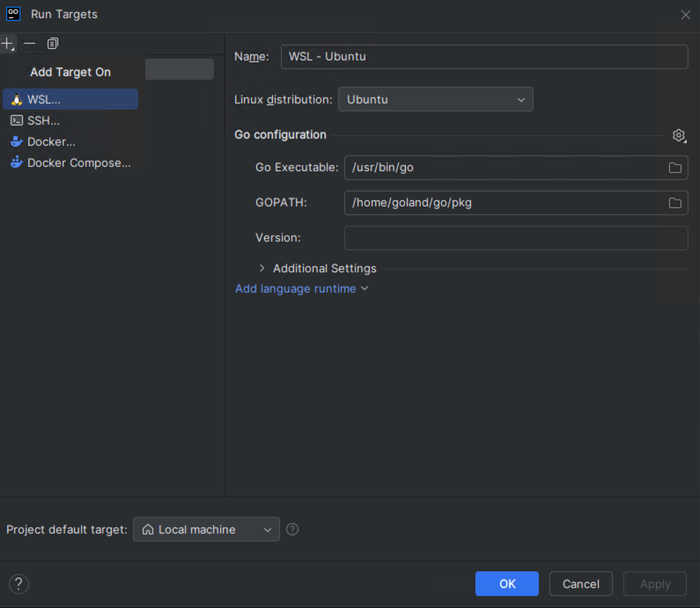
Task: Open the Go configuration gear settings
Action: coord(678,135)
